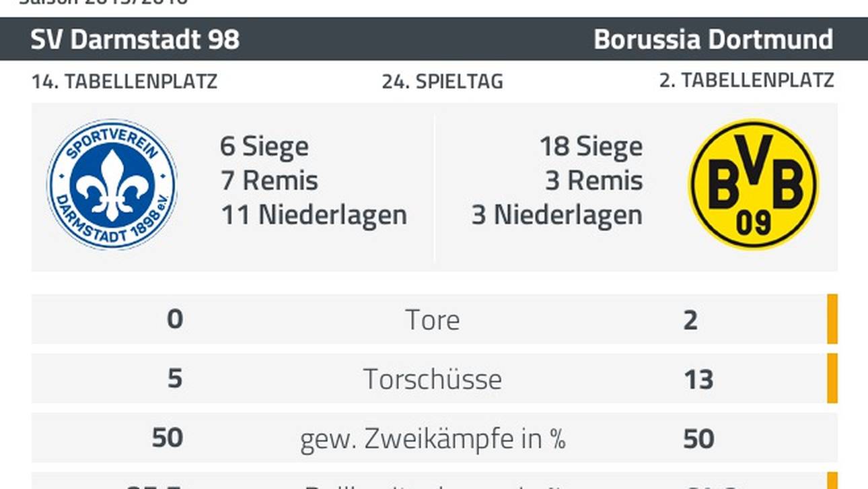Click Dortmund's 13 Torschüsse value
The height and width of the screenshot is (489, 868).
tap(698, 380)
